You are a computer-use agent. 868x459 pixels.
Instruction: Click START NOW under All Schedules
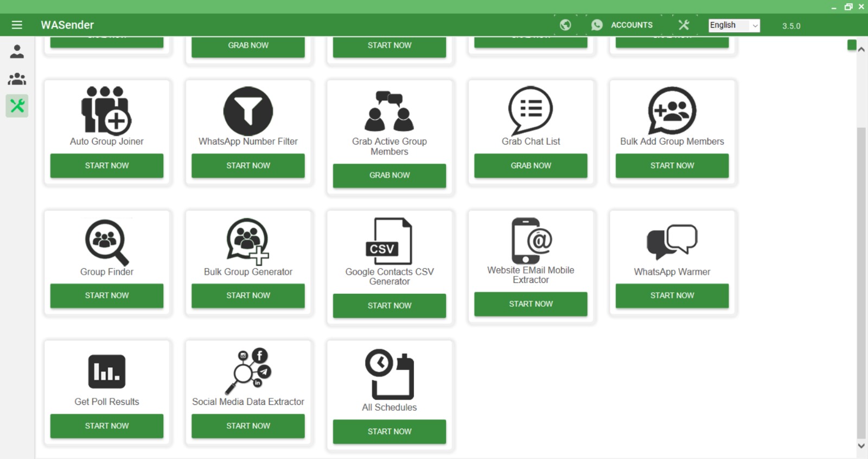(x=390, y=432)
